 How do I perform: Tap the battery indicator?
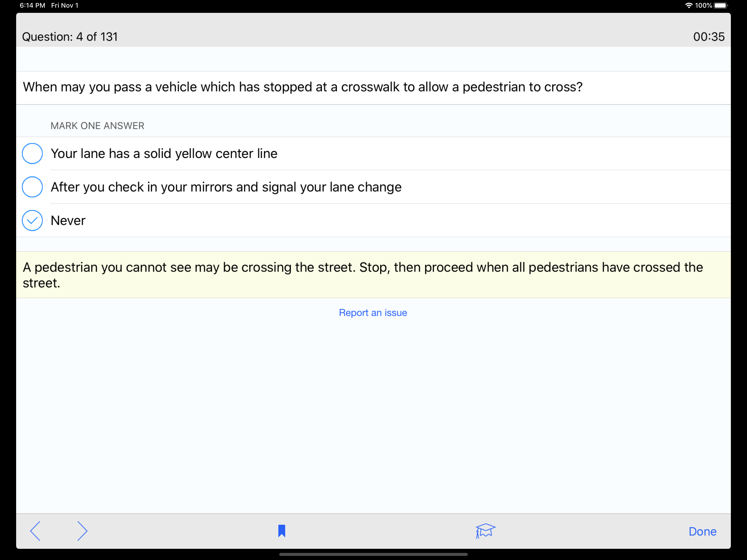coord(720,5)
